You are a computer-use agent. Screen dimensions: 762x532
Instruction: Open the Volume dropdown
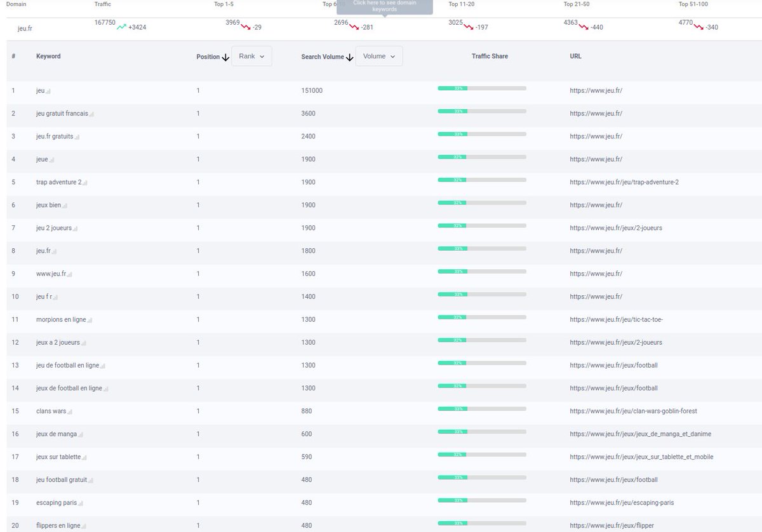click(379, 56)
